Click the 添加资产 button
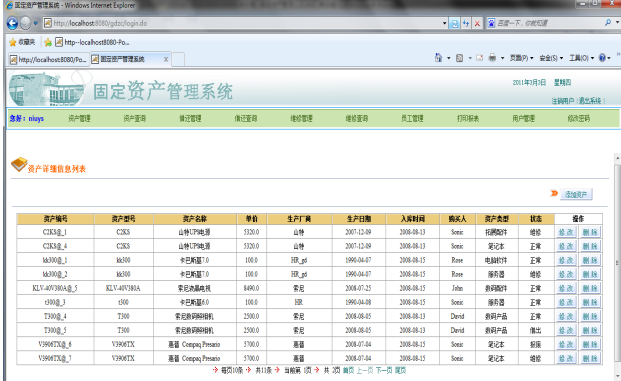The image size is (621, 381). [576, 194]
